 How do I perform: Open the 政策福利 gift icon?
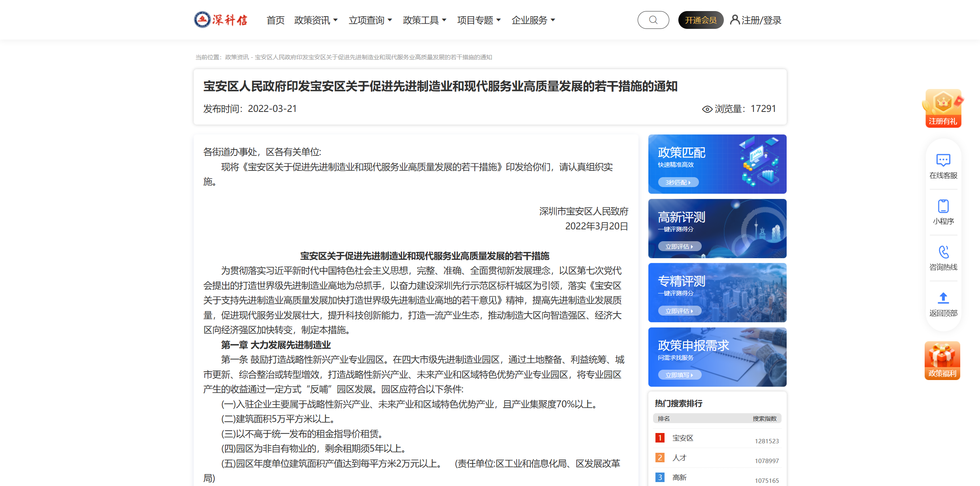[942, 360]
